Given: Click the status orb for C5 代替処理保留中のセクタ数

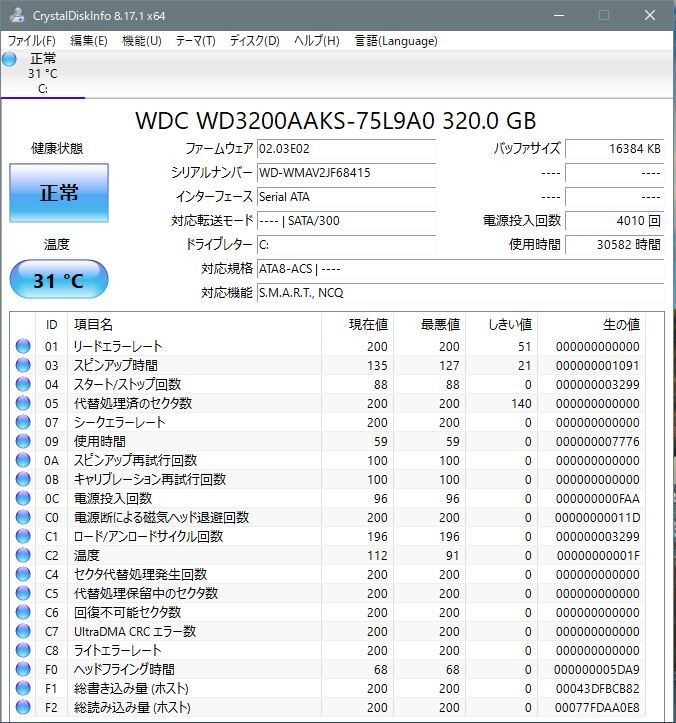Looking at the screenshot, I should tap(23, 593).
